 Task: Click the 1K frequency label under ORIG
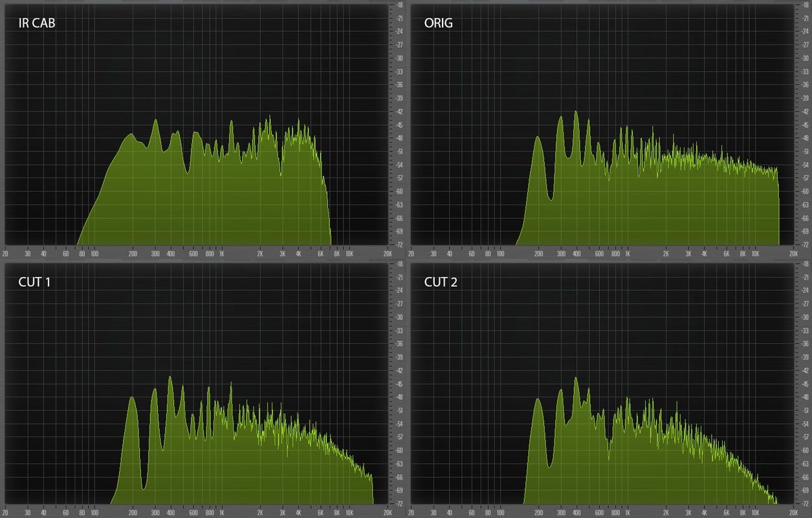pyautogui.click(x=628, y=254)
